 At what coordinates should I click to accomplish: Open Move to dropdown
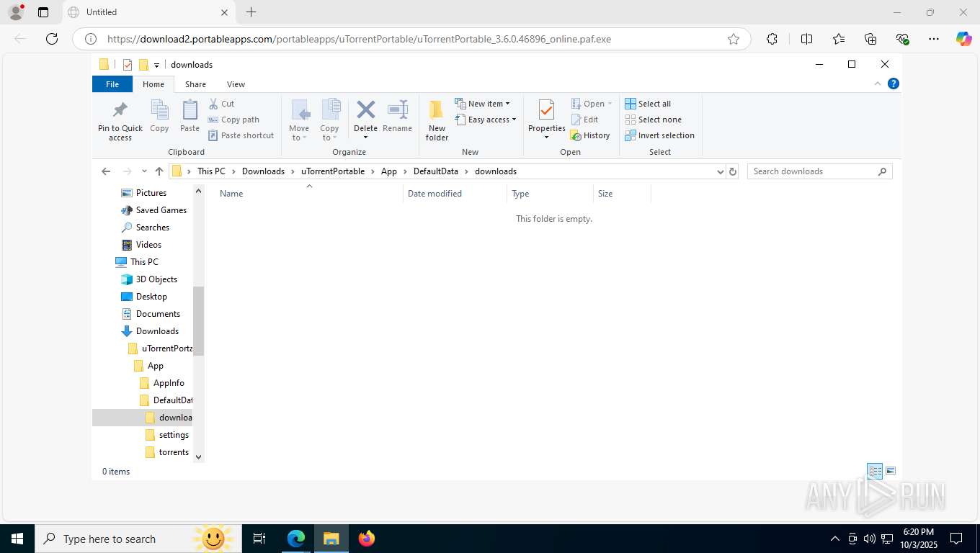pos(299,121)
